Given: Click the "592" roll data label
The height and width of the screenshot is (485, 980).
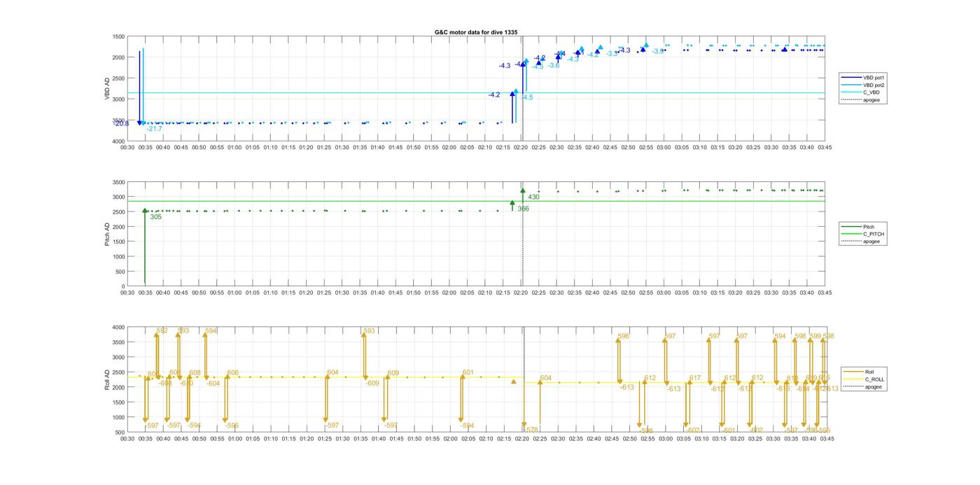Looking at the screenshot, I should 162,330.
